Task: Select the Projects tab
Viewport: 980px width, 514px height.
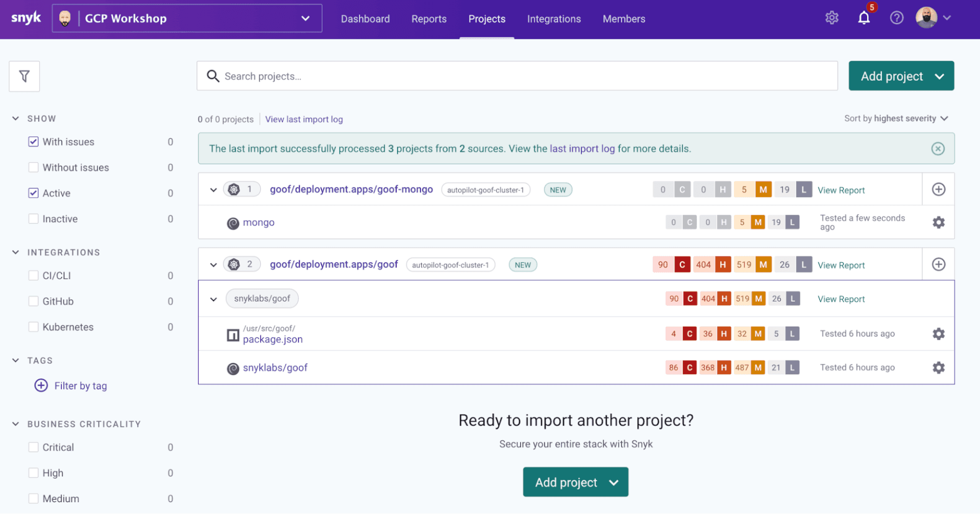Action: click(x=487, y=19)
